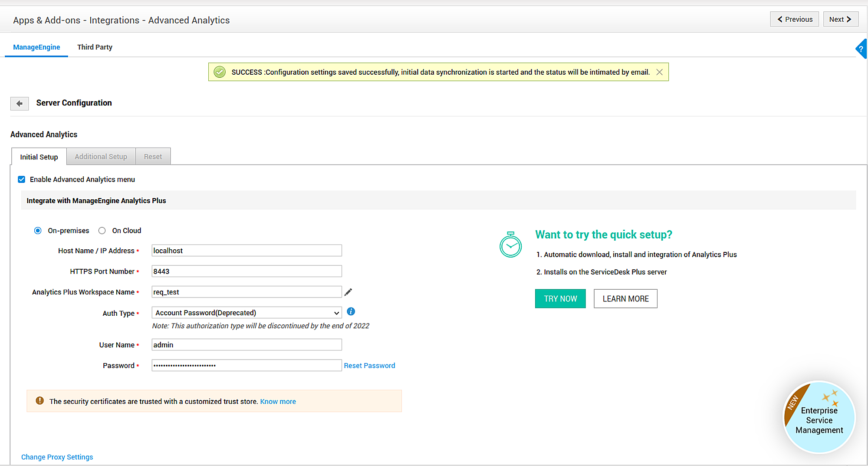The image size is (868, 466).
Task: Click the LEARN MORE button
Action: coord(625,299)
